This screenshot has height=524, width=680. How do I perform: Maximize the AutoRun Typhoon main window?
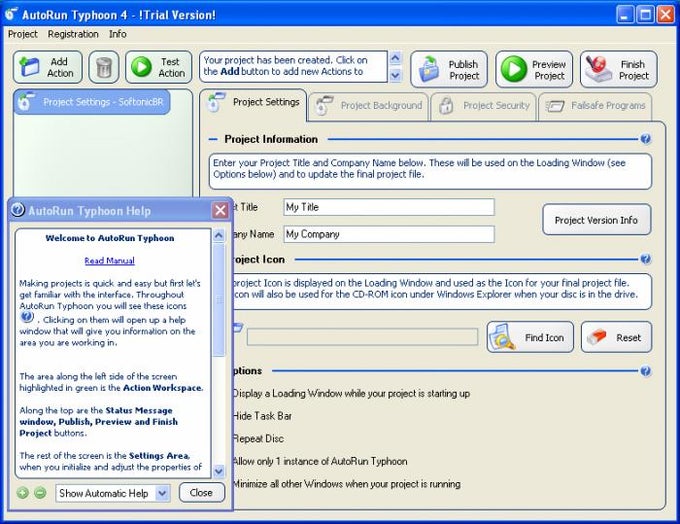[645, 15]
